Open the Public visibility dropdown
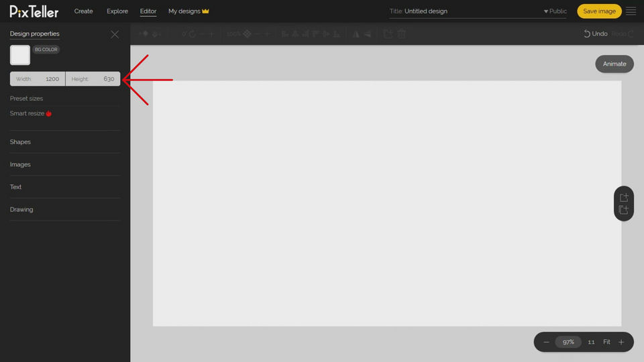The width and height of the screenshot is (644, 362). (555, 11)
